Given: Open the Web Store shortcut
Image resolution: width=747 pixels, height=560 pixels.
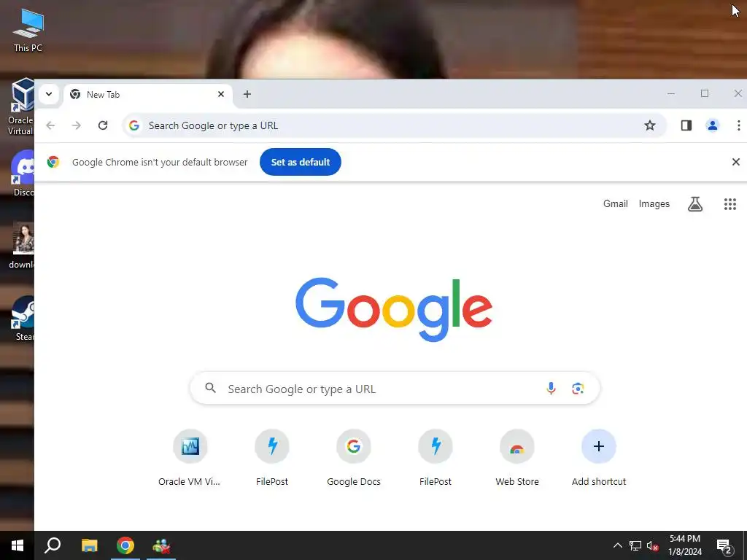Looking at the screenshot, I should point(517,458).
